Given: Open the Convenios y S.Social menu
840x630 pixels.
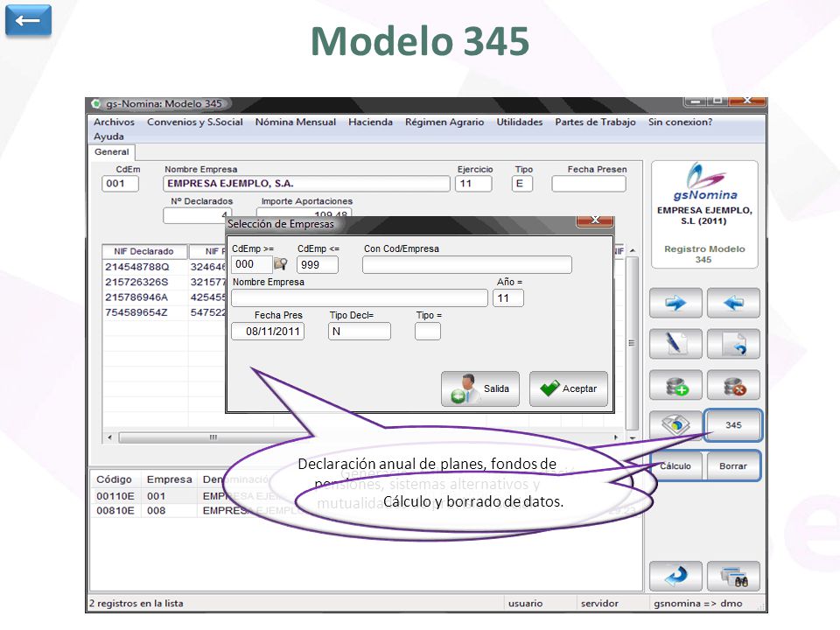Looking at the screenshot, I should 195,122.
